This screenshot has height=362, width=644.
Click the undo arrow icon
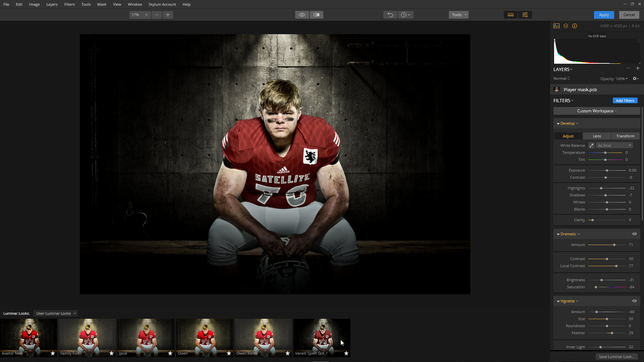[x=390, y=15]
